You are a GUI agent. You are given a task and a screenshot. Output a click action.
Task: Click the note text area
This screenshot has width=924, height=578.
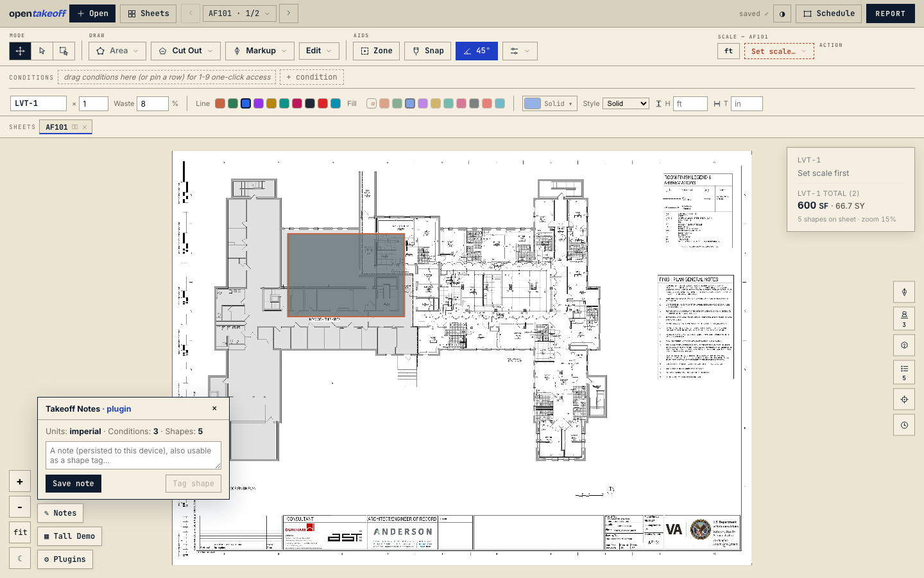tap(133, 455)
